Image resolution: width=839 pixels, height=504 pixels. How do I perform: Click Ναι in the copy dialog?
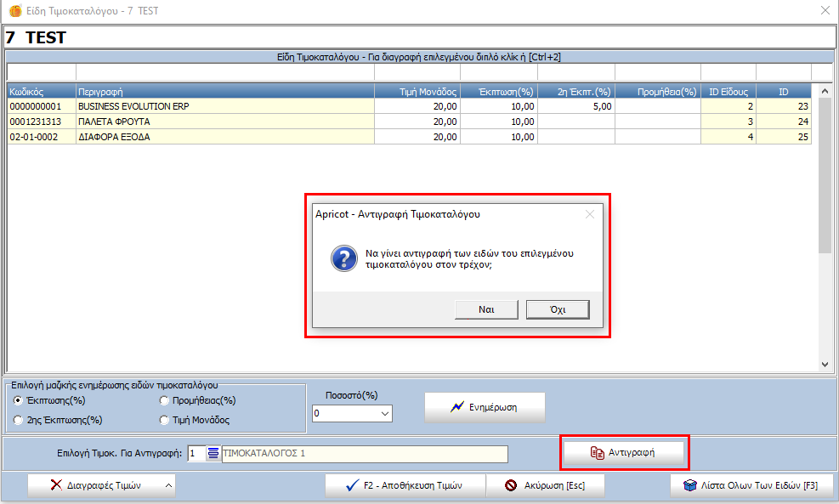tap(486, 309)
